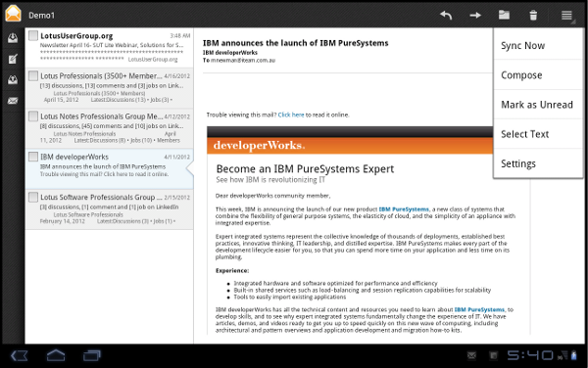Open the Lotus Notes Professionals Group message

109,128
